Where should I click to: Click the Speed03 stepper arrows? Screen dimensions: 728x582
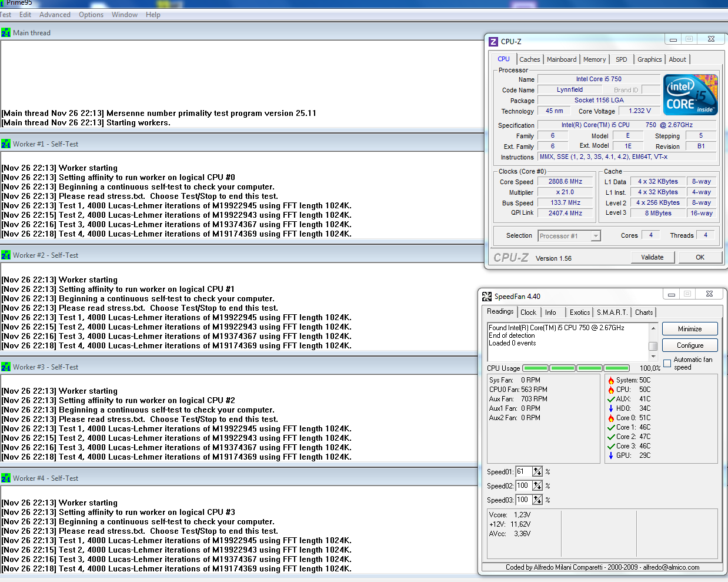537,500
